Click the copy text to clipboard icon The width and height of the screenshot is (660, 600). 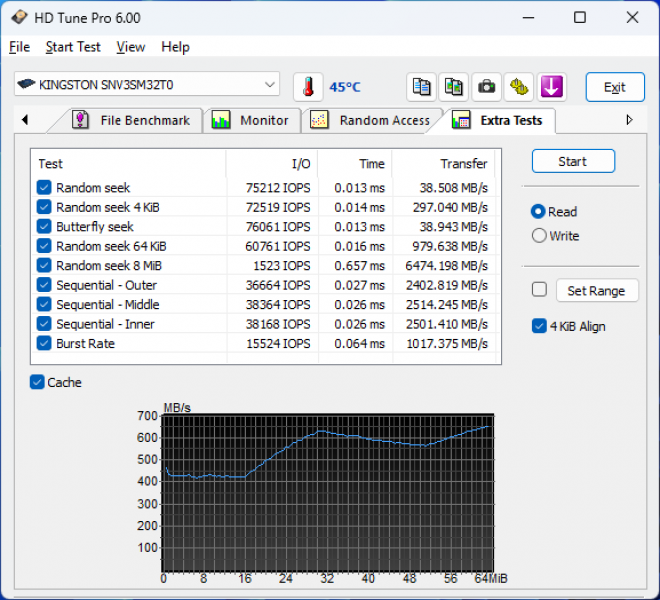(x=422, y=87)
